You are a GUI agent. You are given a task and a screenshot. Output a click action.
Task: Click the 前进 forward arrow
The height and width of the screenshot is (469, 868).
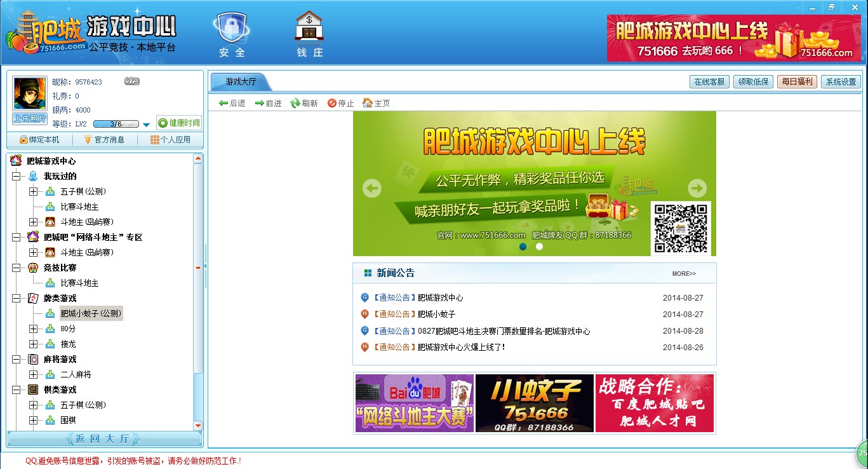point(259,103)
